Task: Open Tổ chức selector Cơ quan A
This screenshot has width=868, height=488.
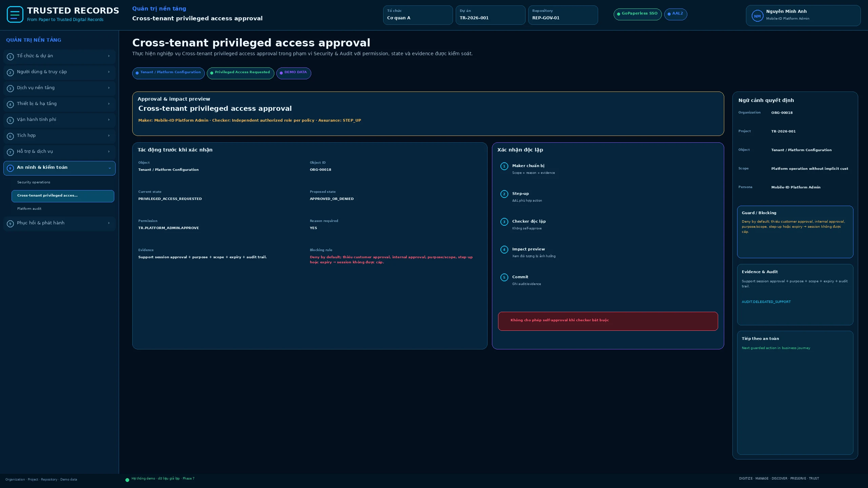Action: tap(418, 15)
